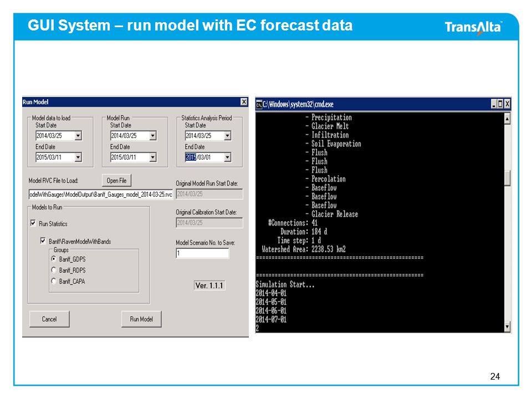The image size is (532, 399).
Task: Click the cmd.exe title bar icon
Action: [x=259, y=105]
